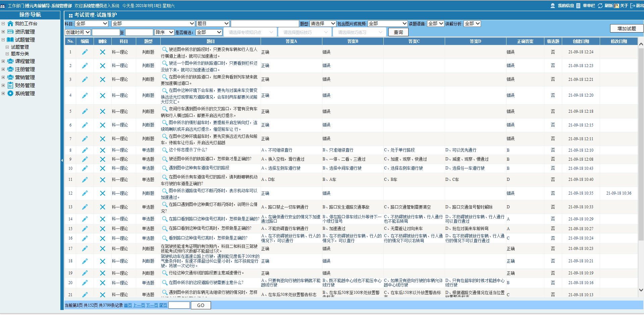Preview image magnifier of question row 2
644x315 pixels.
click(165, 63)
